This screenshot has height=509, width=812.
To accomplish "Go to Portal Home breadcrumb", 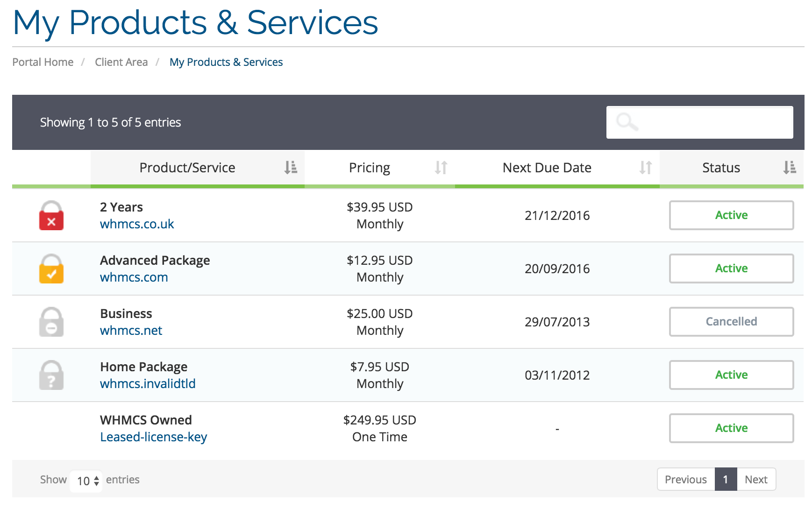I will (x=43, y=62).
